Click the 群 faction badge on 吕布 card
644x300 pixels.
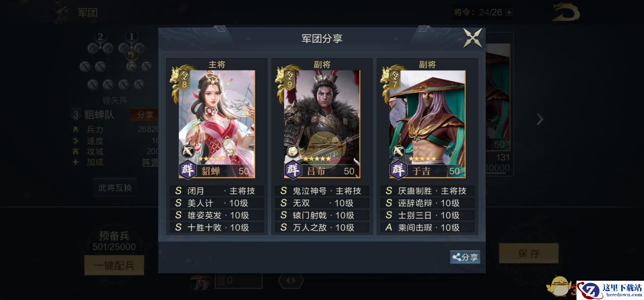(293, 170)
